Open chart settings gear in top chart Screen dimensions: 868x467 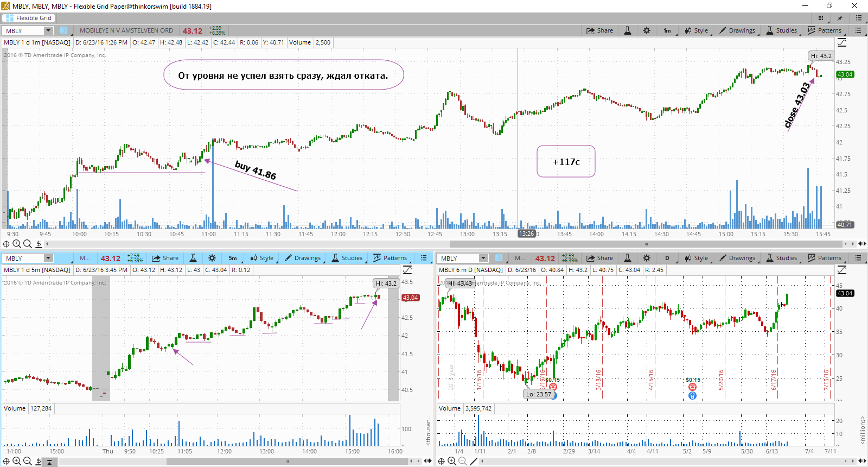coord(647,30)
